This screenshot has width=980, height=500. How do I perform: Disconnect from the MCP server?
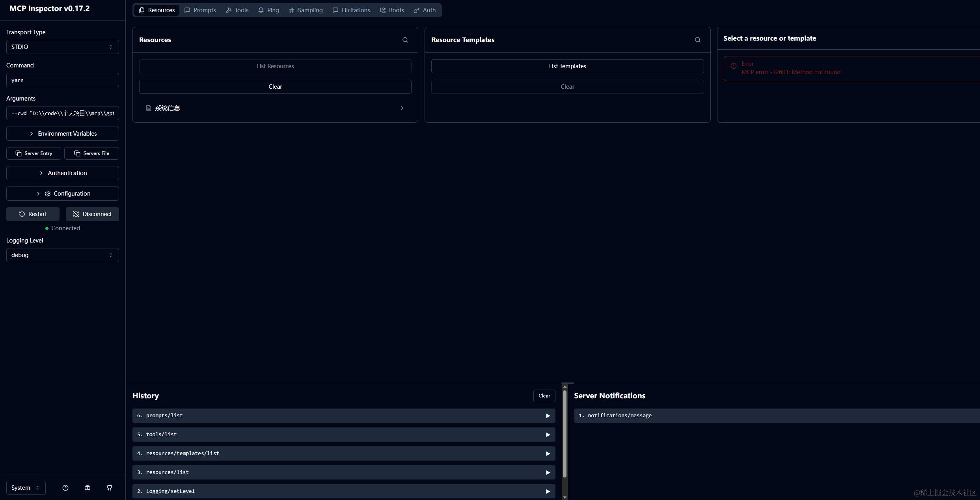tap(92, 214)
